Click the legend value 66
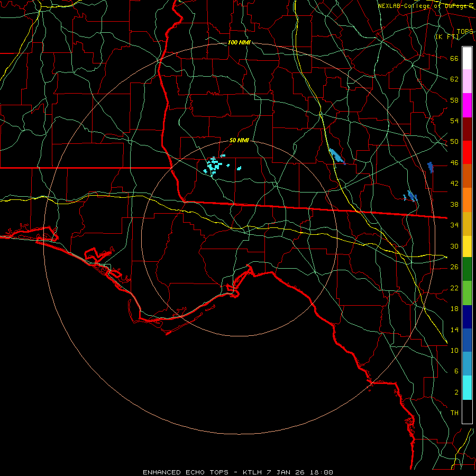This screenshot has height=476, width=476. point(454,59)
